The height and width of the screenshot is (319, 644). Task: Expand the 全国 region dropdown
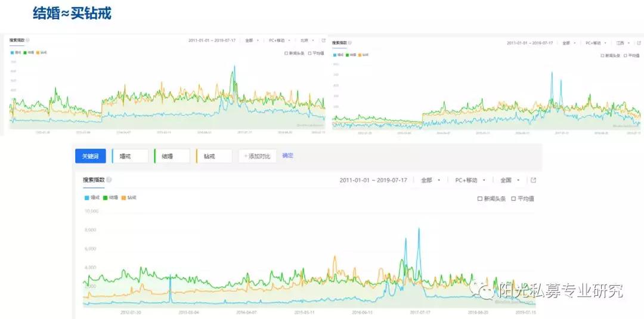pos(510,180)
